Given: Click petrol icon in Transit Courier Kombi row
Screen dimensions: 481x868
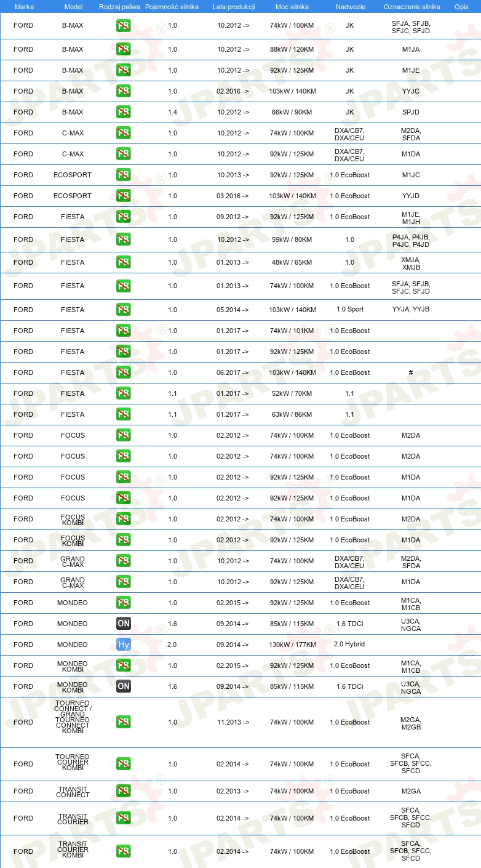Looking at the screenshot, I should (124, 851).
